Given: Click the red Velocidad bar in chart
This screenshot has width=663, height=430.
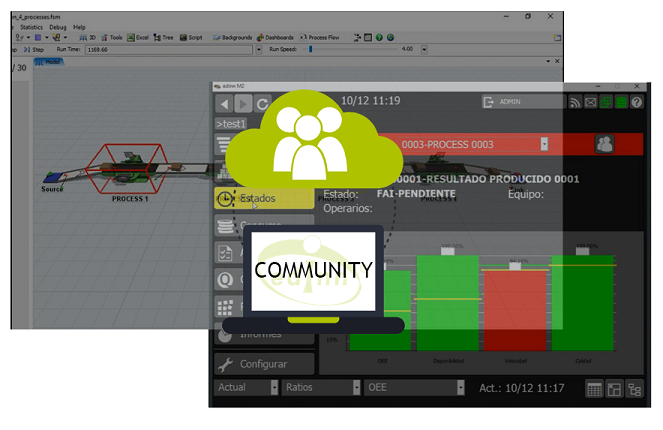Looking at the screenshot, I should point(515,310).
